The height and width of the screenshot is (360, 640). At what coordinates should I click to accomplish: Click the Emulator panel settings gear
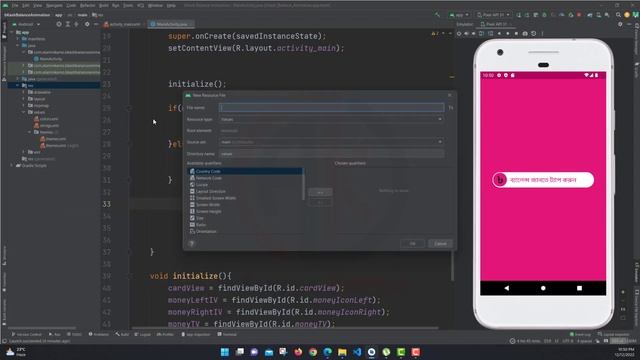coord(620,24)
